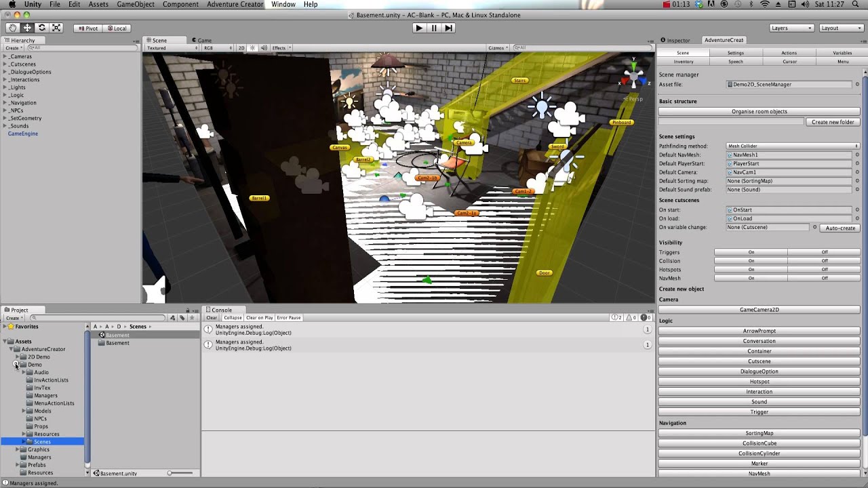Click the GameCamera2D button
868x488 pixels.
coord(759,310)
